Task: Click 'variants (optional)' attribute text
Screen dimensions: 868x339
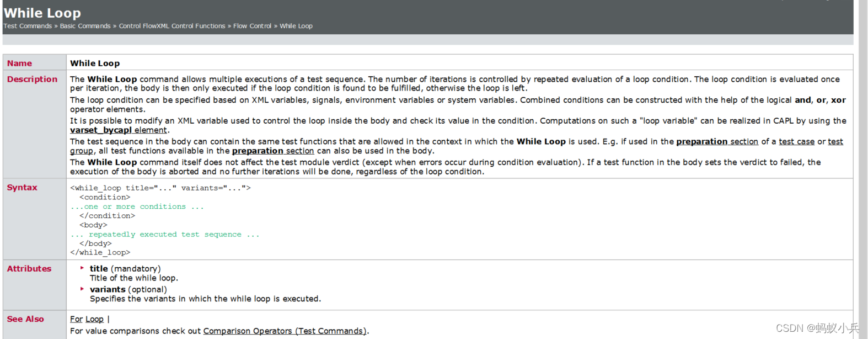Action: tap(128, 290)
